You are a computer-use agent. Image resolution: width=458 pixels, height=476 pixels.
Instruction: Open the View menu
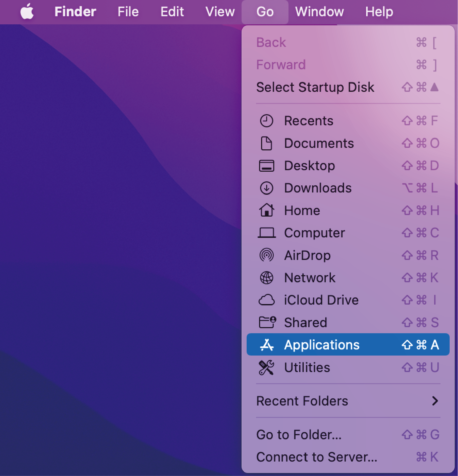click(220, 12)
